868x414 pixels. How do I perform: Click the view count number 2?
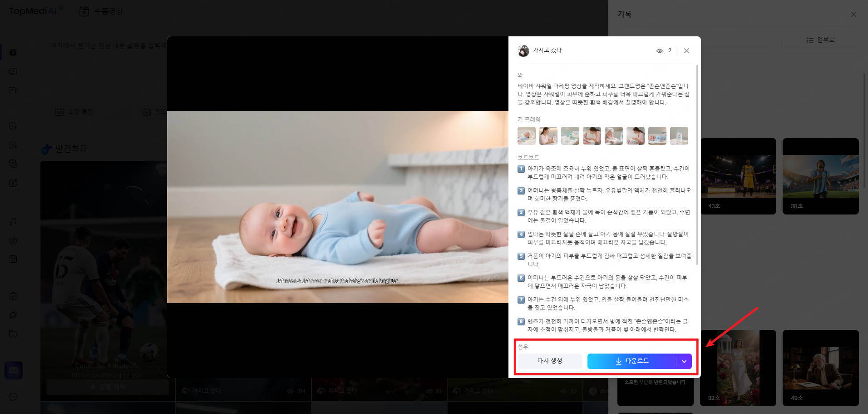(x=670, y=50)
